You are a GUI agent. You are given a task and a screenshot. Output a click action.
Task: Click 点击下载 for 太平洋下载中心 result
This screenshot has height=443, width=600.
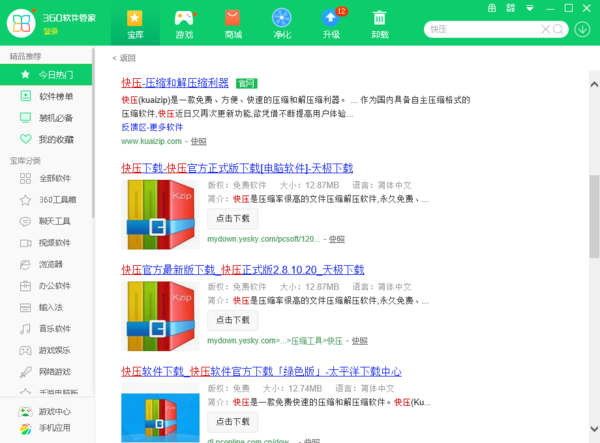click(233, 422)
